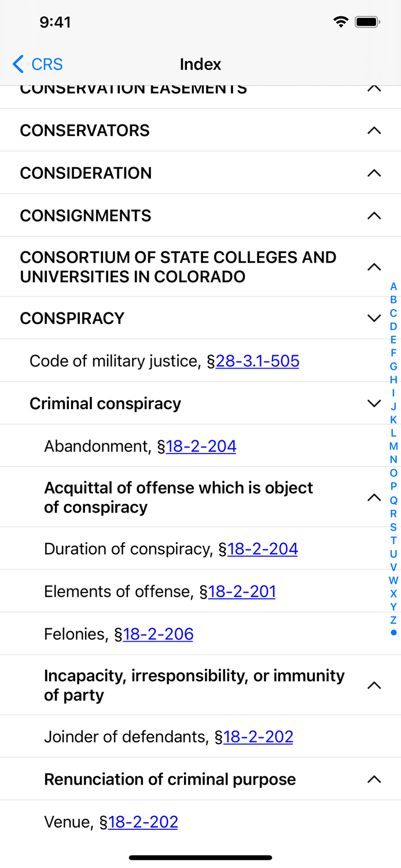Collapse the Criminal conspiracy subentry

pyautogui.click(x=374, y=403)
